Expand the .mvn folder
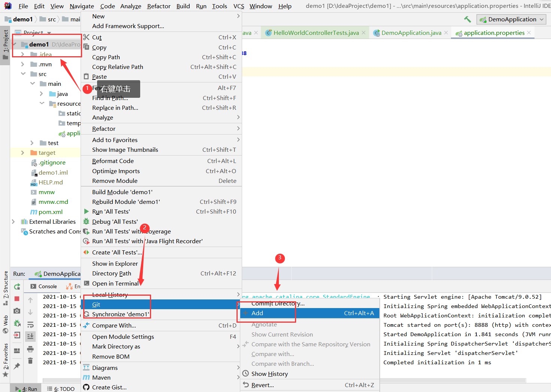The width and height of the screenshot is (551, 392). click(23, 64)
